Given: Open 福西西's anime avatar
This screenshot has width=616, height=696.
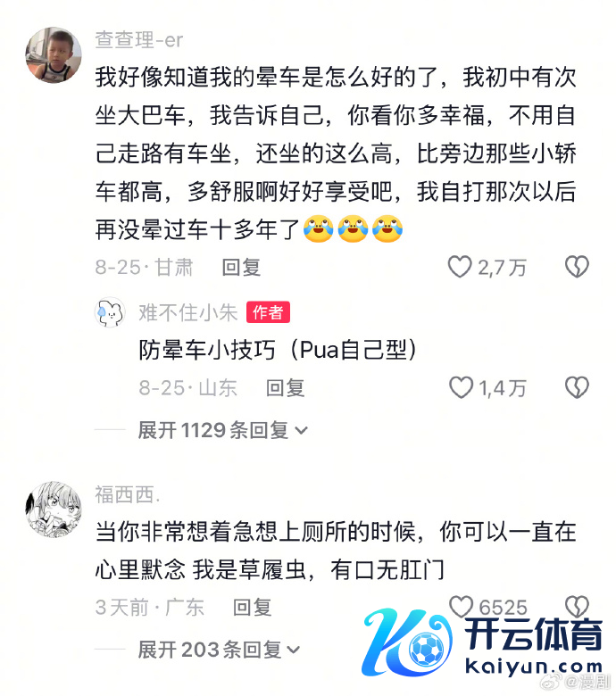Looking at the screenshot, I should (54, 510).
